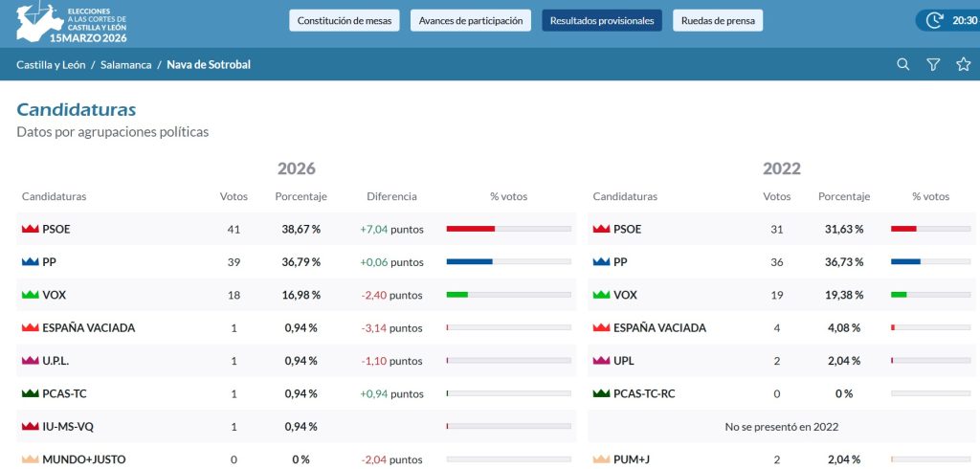Viewport: 980px width, 469px height.
Task: Click the Castilla y León elections logo
Action: [72, 23]
